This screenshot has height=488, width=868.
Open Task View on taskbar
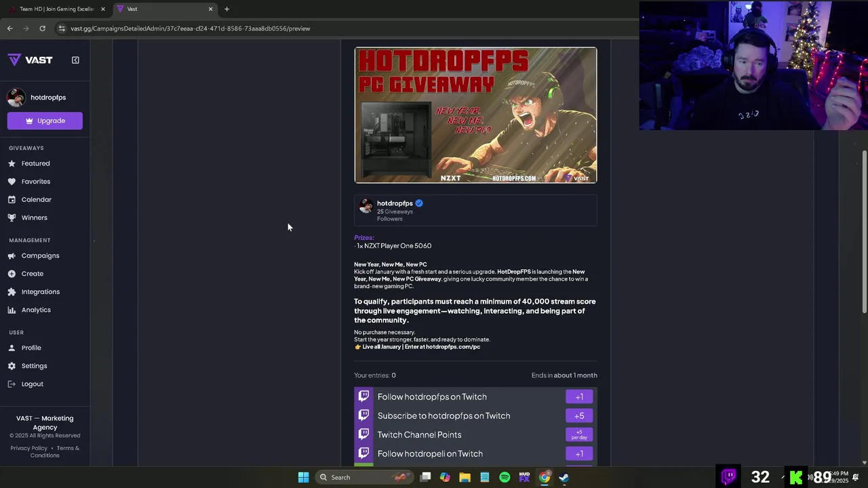[x=425, y=477]
